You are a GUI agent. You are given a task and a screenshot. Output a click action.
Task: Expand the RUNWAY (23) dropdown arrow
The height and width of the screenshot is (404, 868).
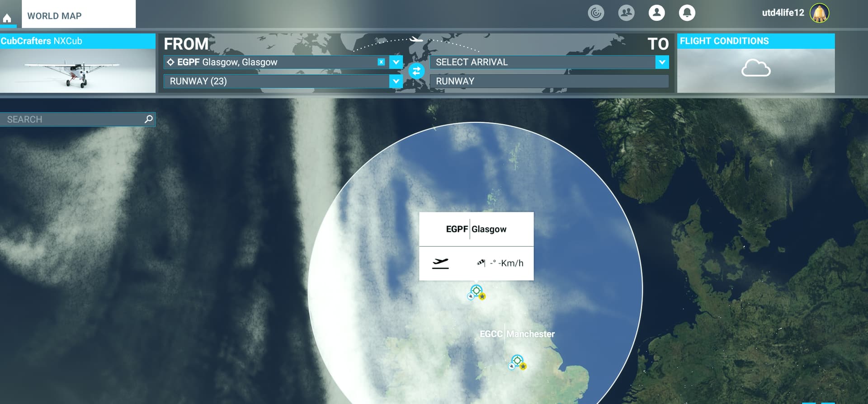point(396,81)
